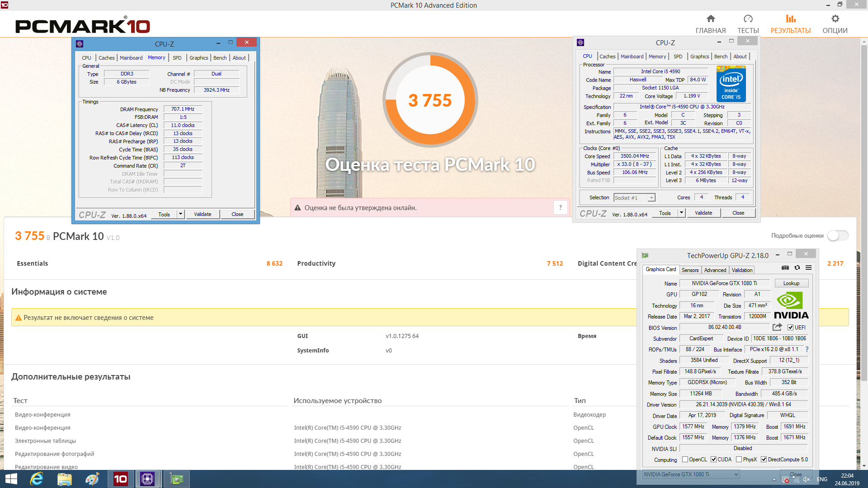
Task: Open the Tools dropdown arrow in right CPU-Z window
Action: (681, 213)
